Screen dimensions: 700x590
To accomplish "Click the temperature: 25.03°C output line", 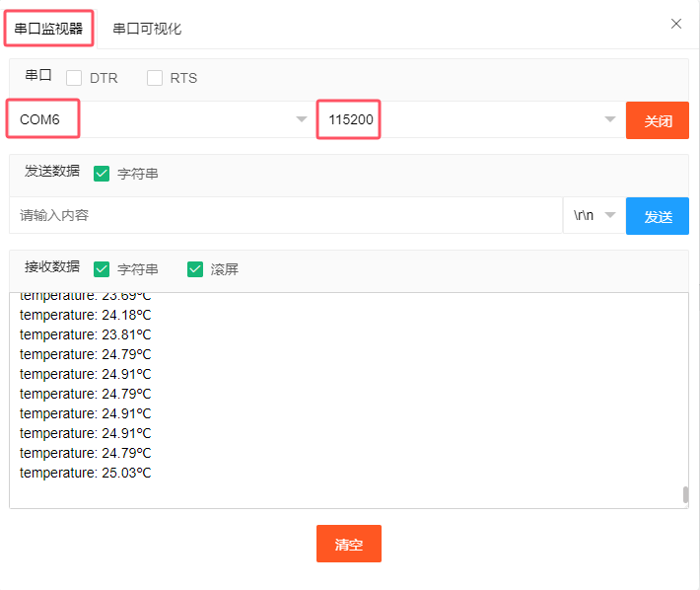I will click(x=86, y=473).
